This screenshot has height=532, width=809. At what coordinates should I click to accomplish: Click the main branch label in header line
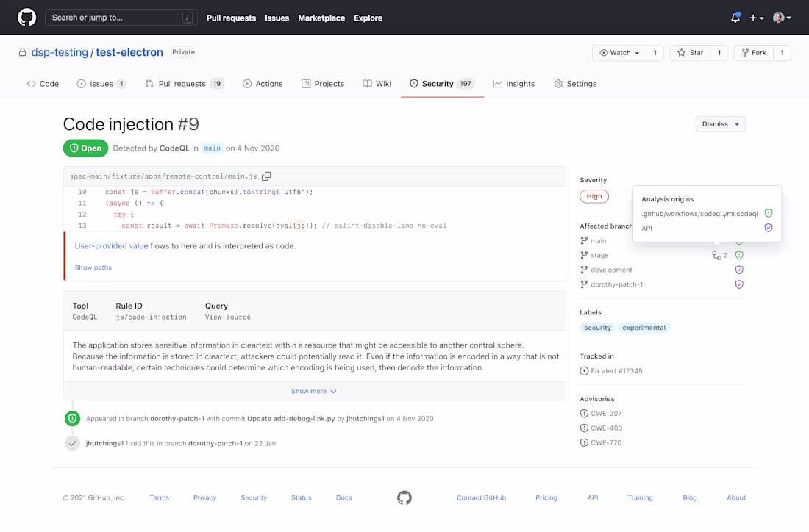click(212, 148)
